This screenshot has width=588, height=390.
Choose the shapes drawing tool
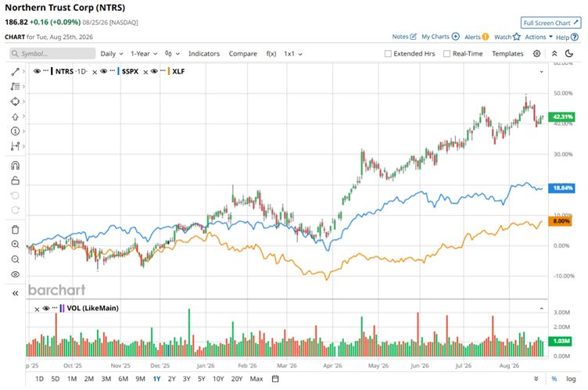click(15, 102)
